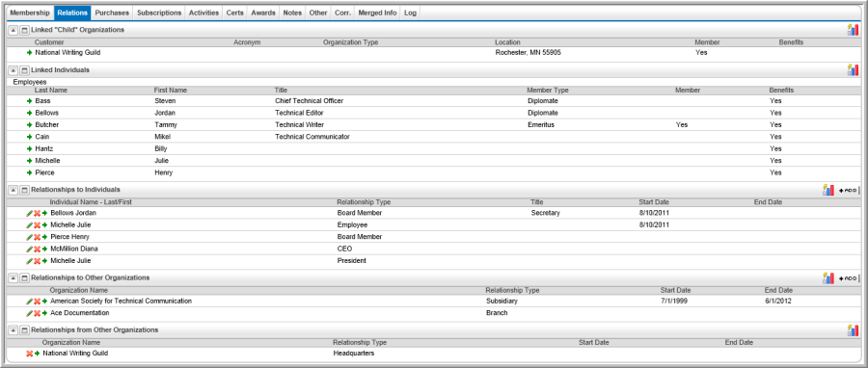
Task: Click the green arrow beside American Society for Technical Communication
Action: (x=44, y=302)
